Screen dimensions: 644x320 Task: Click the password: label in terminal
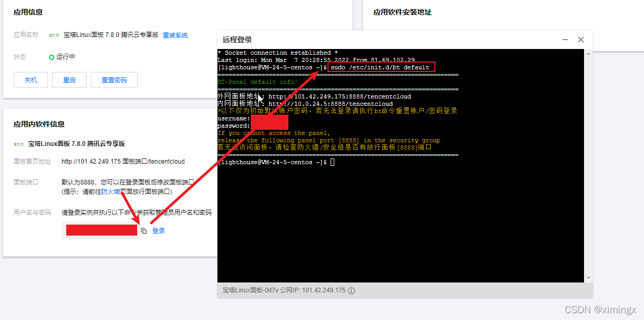(234, 126)
